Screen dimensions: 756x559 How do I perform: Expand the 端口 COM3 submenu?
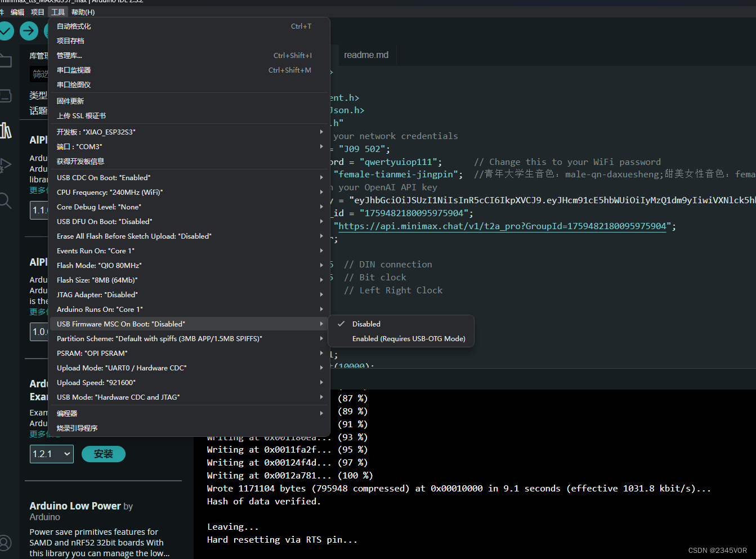(x=189, y=146)
